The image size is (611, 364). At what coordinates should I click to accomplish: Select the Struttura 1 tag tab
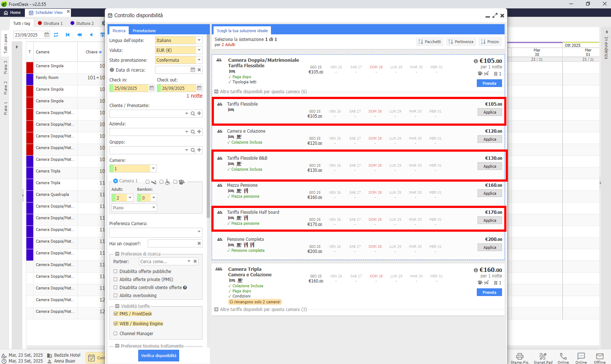click(50, 23)
